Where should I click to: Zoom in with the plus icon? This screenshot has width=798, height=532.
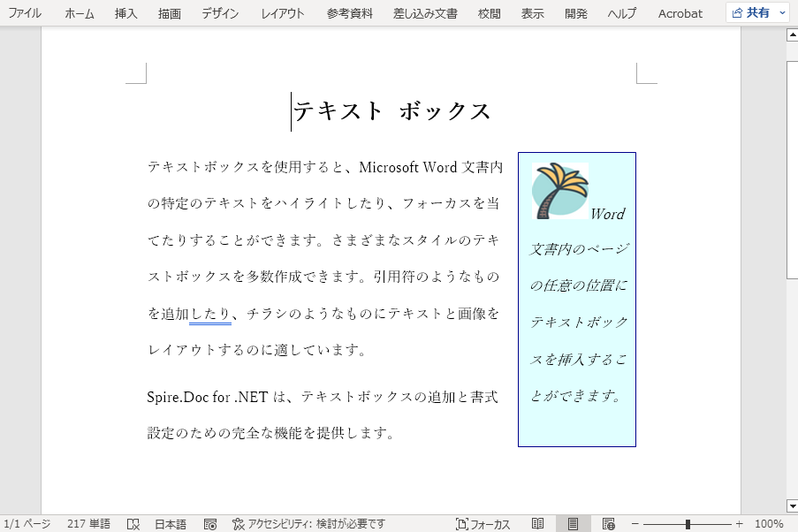(x=740, y=523)
